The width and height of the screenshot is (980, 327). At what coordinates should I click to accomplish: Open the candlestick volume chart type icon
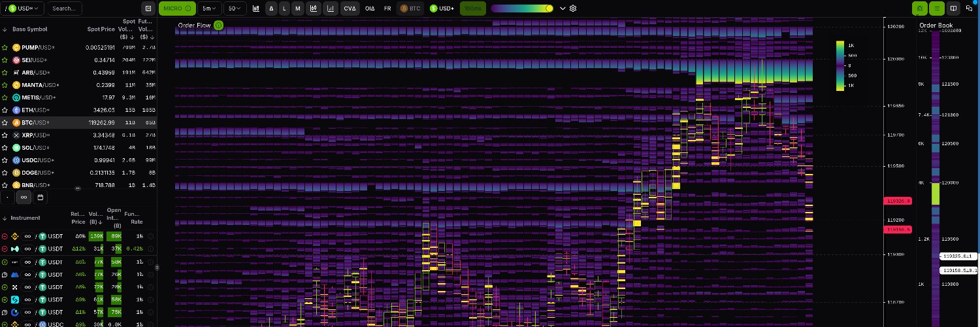[255, 9]
